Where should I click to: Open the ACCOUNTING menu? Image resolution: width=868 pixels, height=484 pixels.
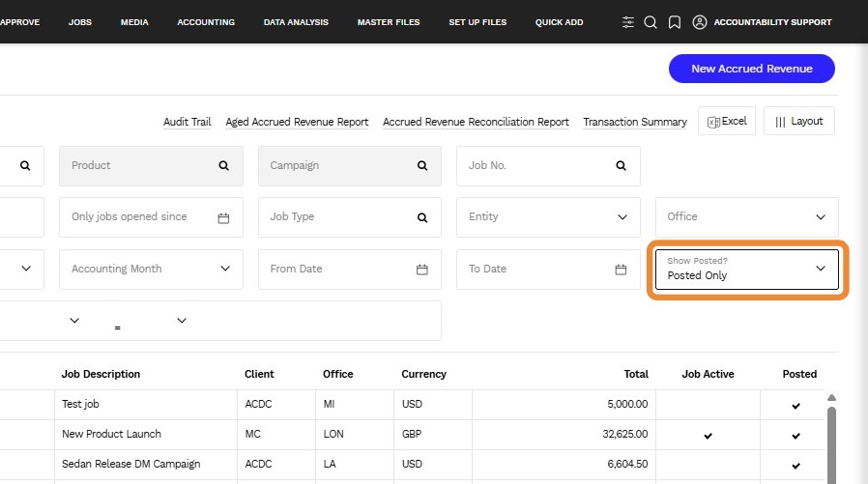tap(206, 22)
